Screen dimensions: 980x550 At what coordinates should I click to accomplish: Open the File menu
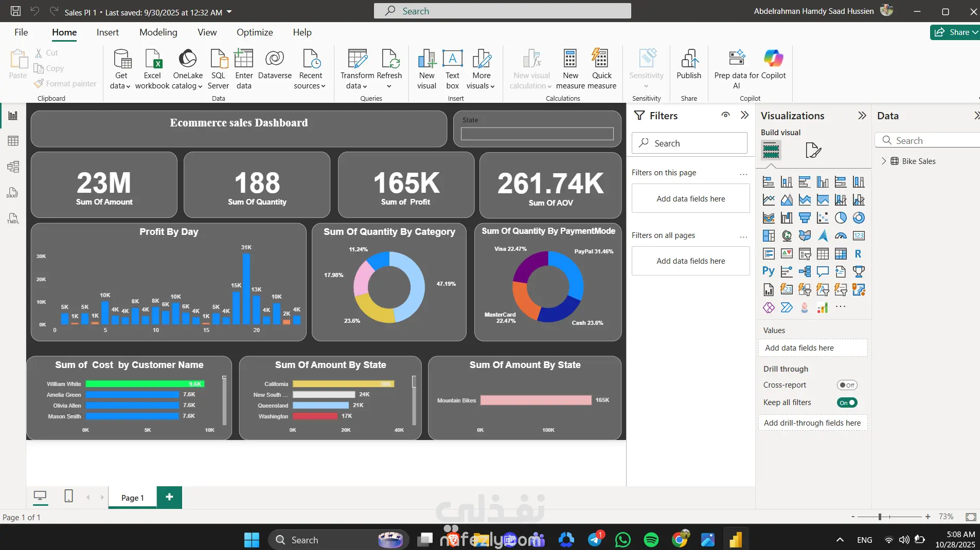[21, 32]
